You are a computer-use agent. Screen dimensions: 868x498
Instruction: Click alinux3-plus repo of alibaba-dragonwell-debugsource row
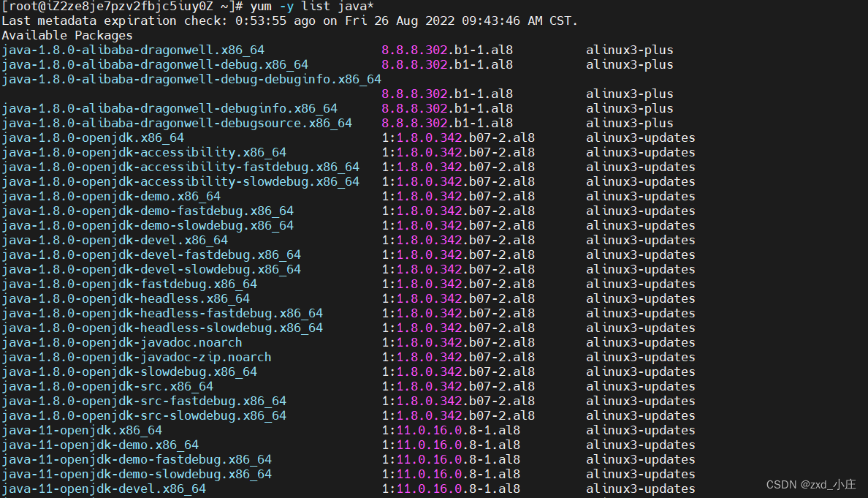(x=630, y=123)
